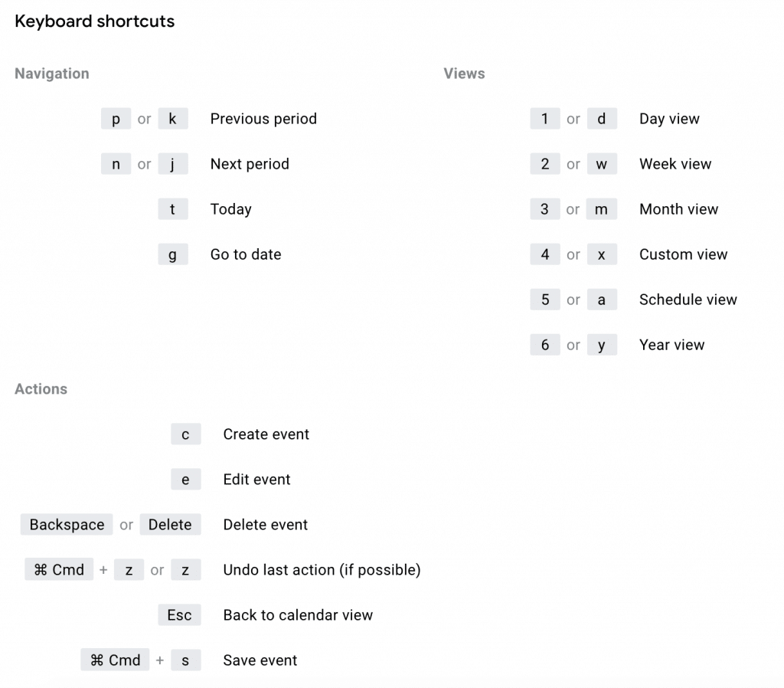
Task: Click the 's' key badge for Save event
Action: pyautogui.click(x=185, y=660)
